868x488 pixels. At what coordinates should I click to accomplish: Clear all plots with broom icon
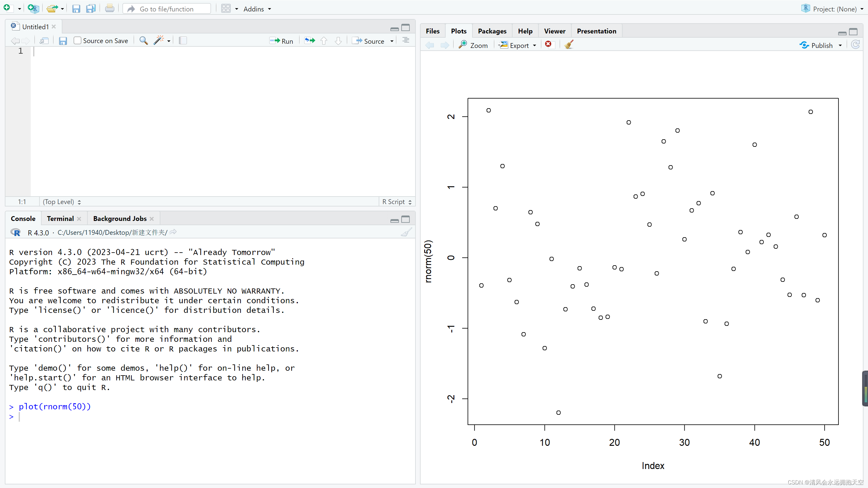(569, 44)
